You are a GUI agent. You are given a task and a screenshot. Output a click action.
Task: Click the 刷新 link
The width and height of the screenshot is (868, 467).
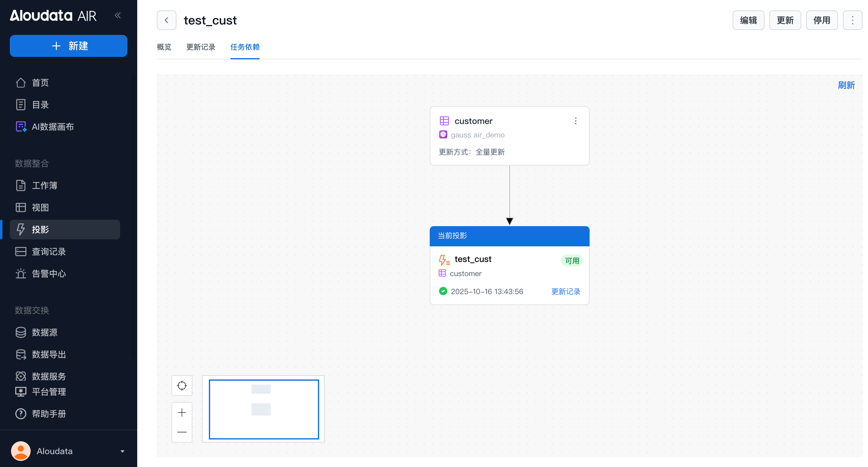846,85
